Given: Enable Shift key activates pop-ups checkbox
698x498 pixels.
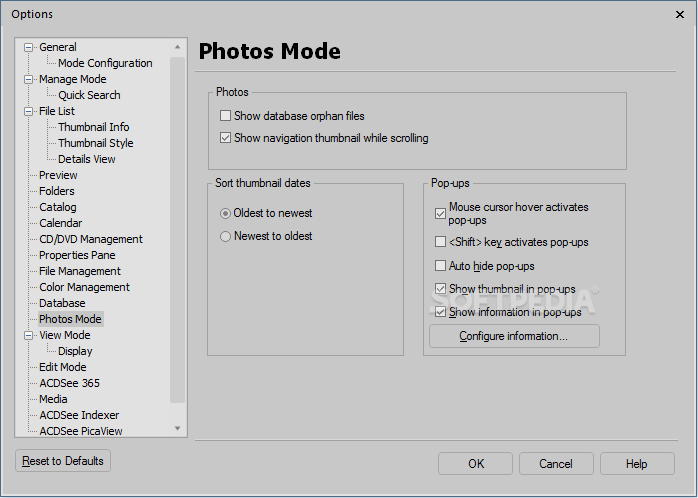Looking at the screenshot, I should pos(440,242).
